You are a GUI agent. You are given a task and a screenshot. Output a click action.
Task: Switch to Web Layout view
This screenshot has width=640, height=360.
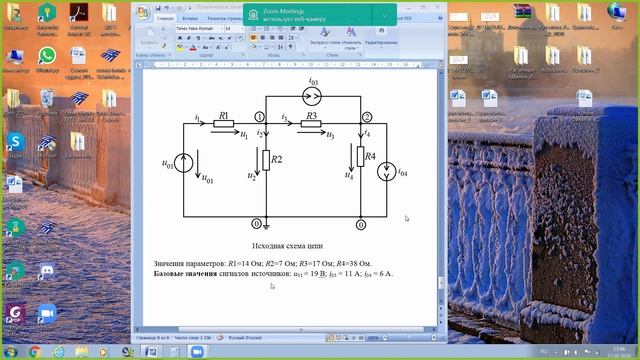(x=346, y=338)
